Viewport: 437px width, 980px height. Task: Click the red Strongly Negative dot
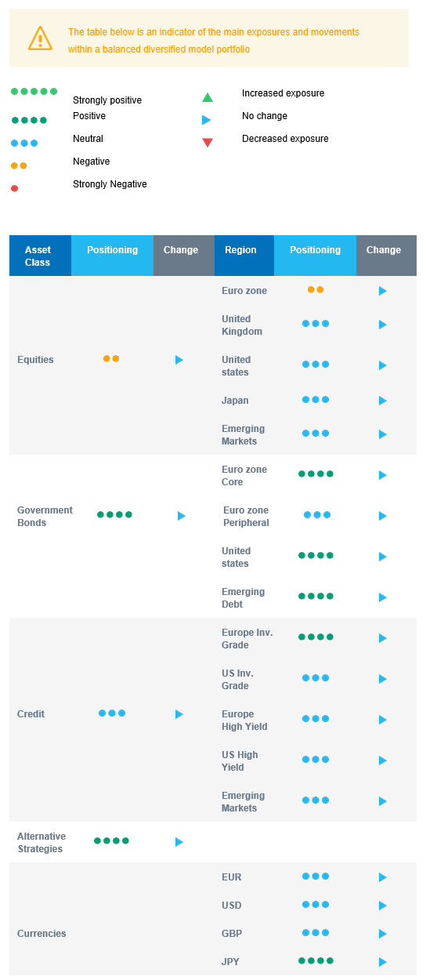(x=14, y=188)
